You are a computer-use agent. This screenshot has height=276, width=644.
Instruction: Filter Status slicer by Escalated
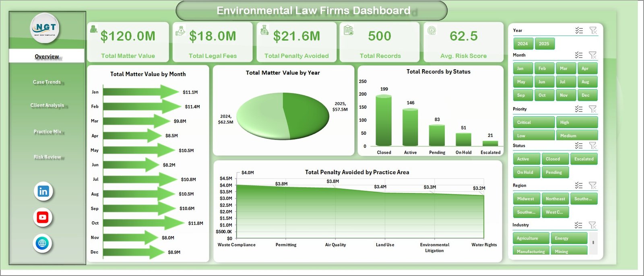tap(584, 159)
